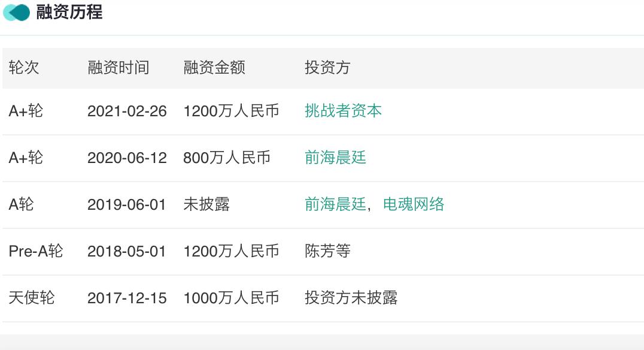This screenshot has height=350, width=644.
Task: Select the 2017-12-15 date cell
Action: (127, 298)
